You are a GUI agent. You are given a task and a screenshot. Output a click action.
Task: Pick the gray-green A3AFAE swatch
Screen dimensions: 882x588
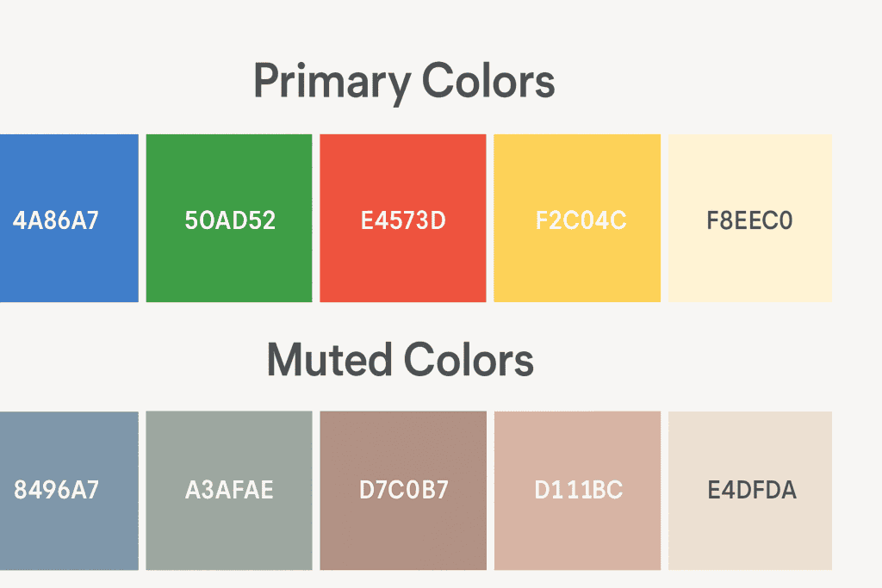(229, 491)
